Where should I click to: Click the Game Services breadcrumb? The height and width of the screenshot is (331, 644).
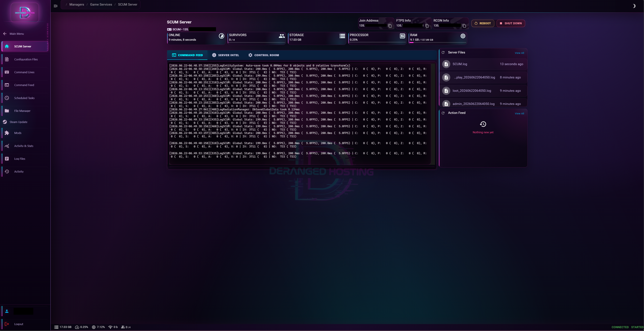pyautogui.click(x=101, y=5)
